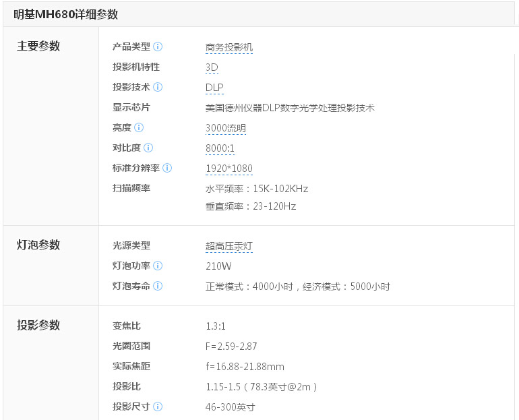Image resolution: width=519 pixels, height=420 pixels.
Task: Select the 210W lamp power value
Action: point(218,266)
